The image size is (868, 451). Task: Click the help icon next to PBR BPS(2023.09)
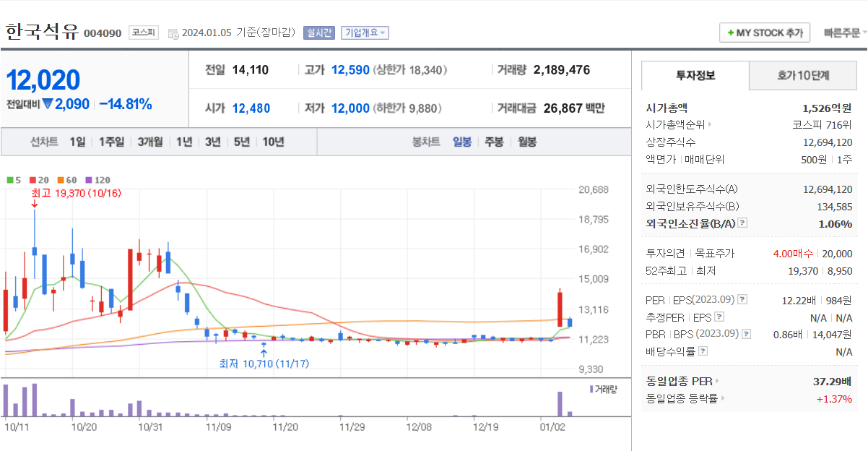(746, 334)
